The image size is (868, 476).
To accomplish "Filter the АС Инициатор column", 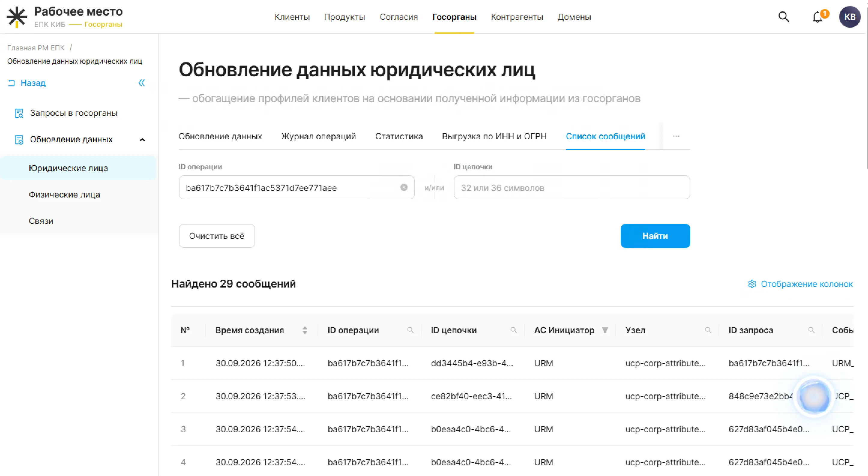I will 605,330.
